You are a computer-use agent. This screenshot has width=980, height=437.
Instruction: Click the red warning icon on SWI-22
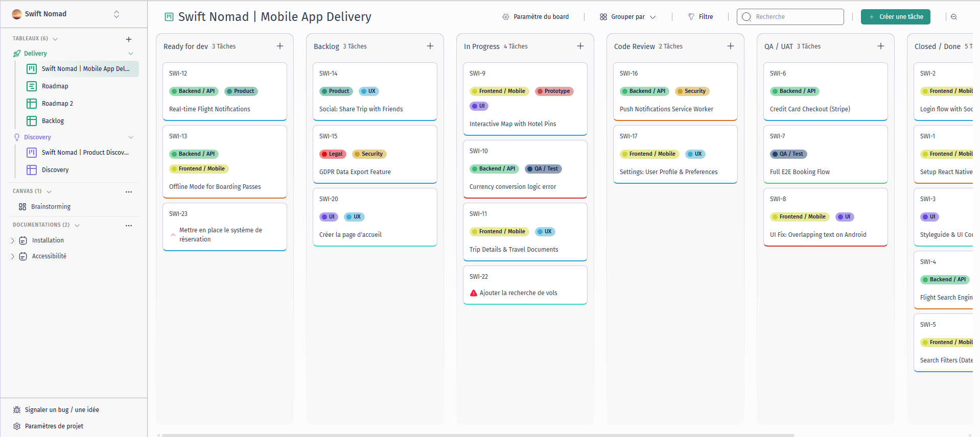(x=474, y=293)
